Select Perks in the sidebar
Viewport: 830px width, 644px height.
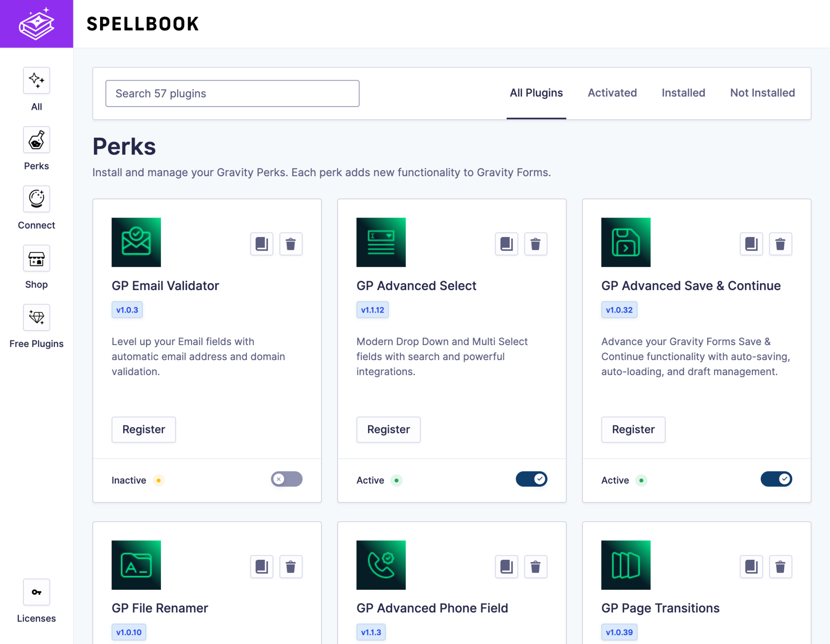click(36, 140)
